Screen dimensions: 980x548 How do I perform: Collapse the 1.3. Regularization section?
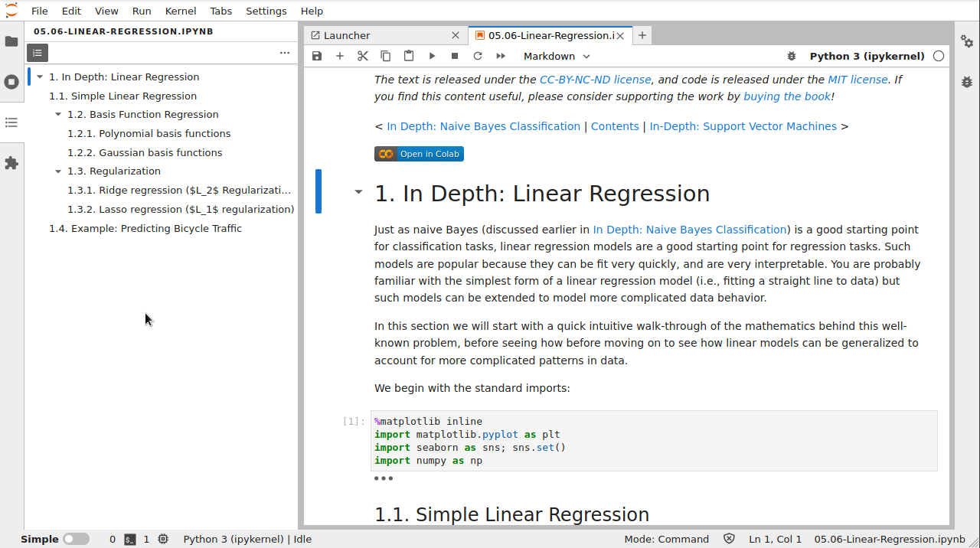click(x=59, y=171)
